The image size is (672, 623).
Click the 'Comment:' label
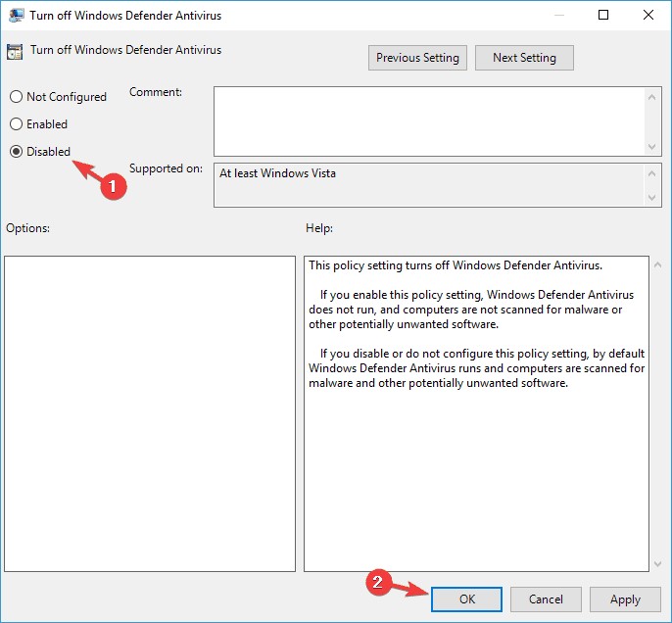pos(156,92)
